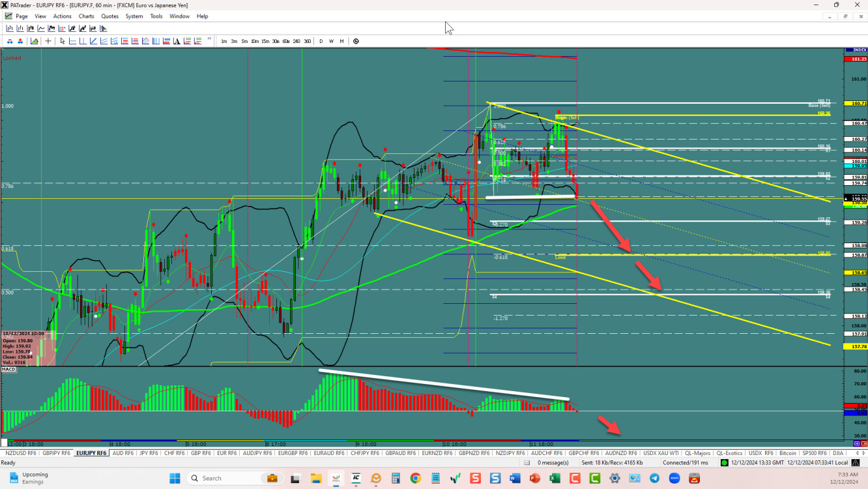Click the MACD panel title label

click(8, 370)
